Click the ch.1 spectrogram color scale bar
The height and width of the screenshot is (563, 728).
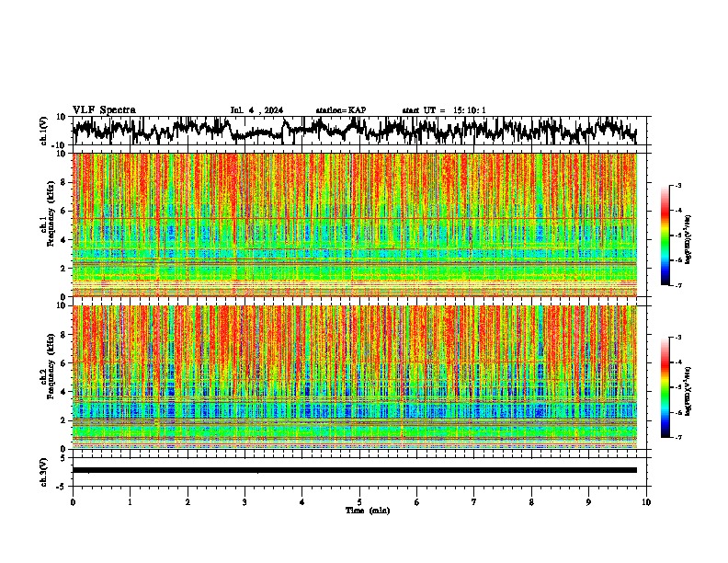(665, 236)
